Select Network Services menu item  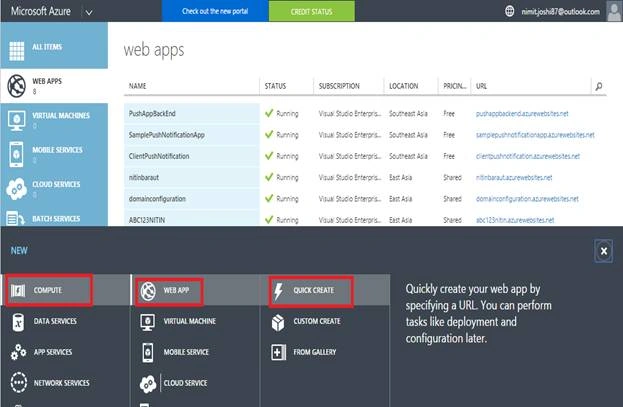(62, 383)
